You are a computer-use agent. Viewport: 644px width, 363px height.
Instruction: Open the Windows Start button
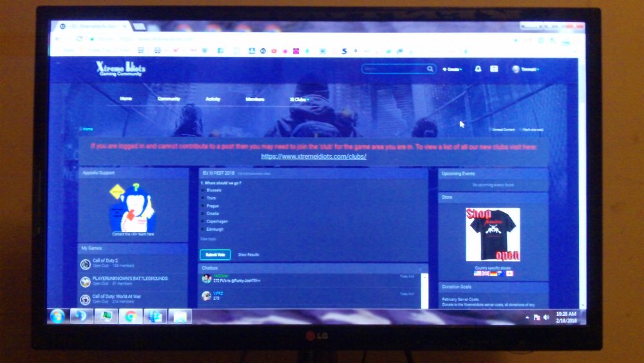click(x=57, y=316)
